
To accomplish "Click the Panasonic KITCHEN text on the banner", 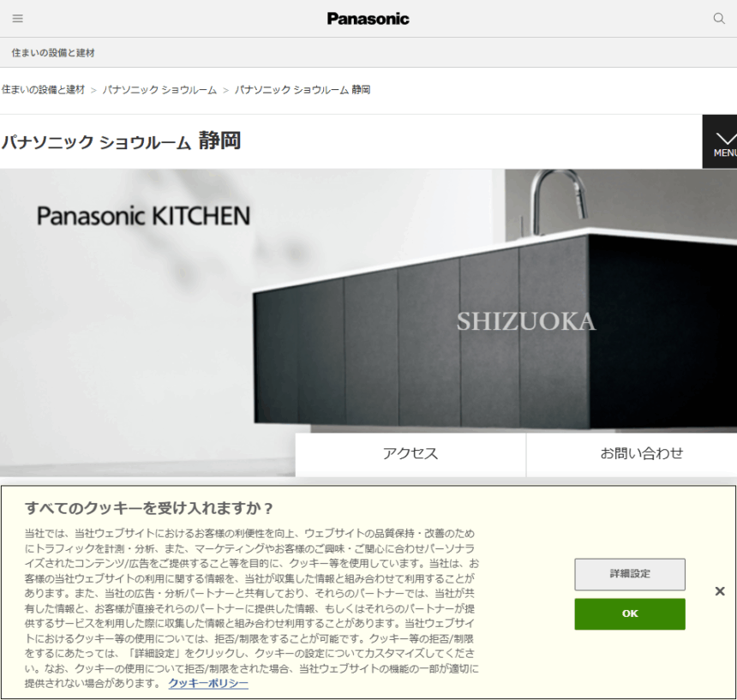I will [143, 216].
